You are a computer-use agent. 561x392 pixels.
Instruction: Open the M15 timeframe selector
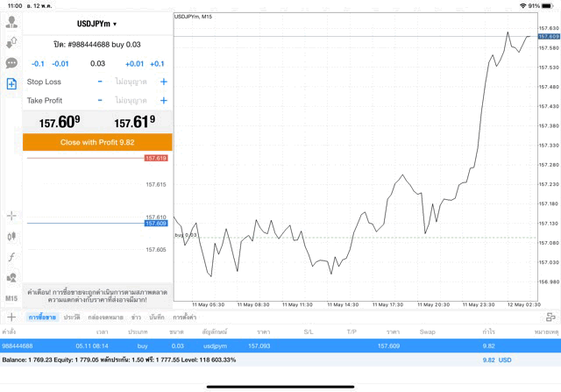pyautogui.click(x=11, y=298)
